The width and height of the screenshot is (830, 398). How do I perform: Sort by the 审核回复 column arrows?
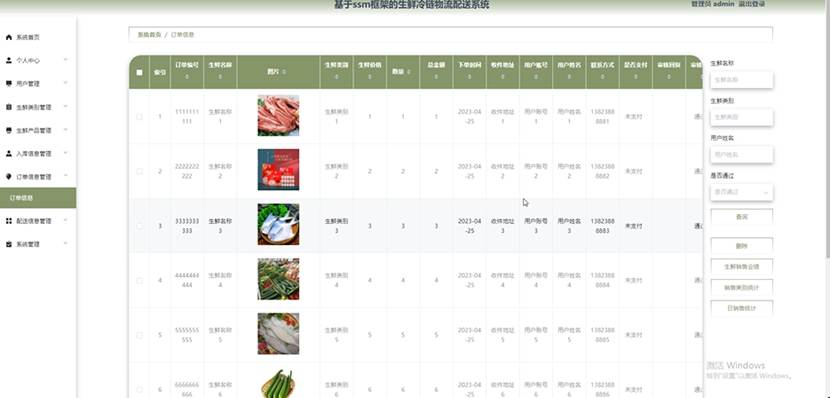click(x=669, y=77)
